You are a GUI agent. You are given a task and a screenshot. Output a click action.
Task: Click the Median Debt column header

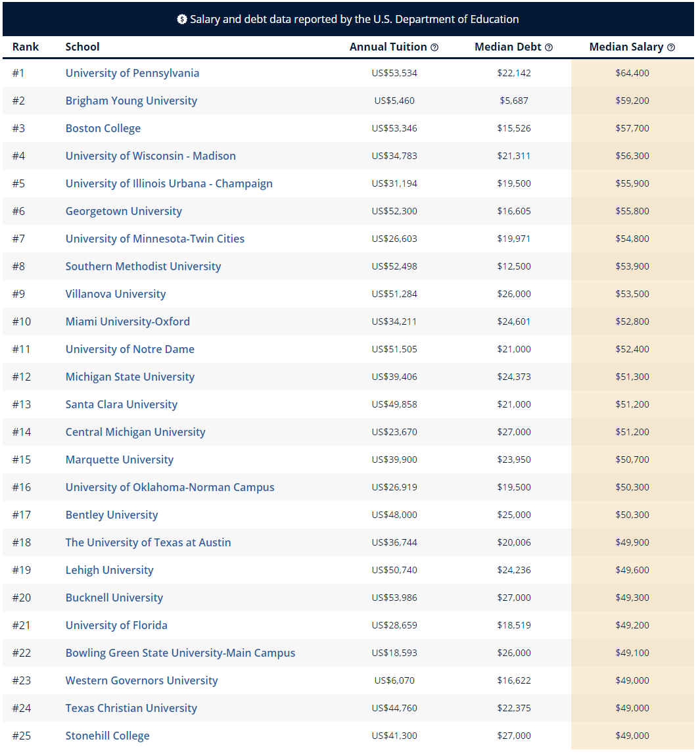508,47
